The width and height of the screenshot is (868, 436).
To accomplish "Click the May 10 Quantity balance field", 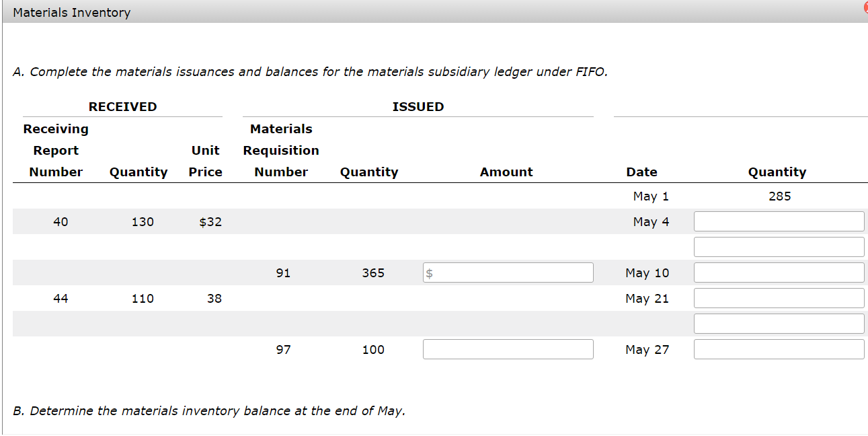I will (x=779, y=272).
